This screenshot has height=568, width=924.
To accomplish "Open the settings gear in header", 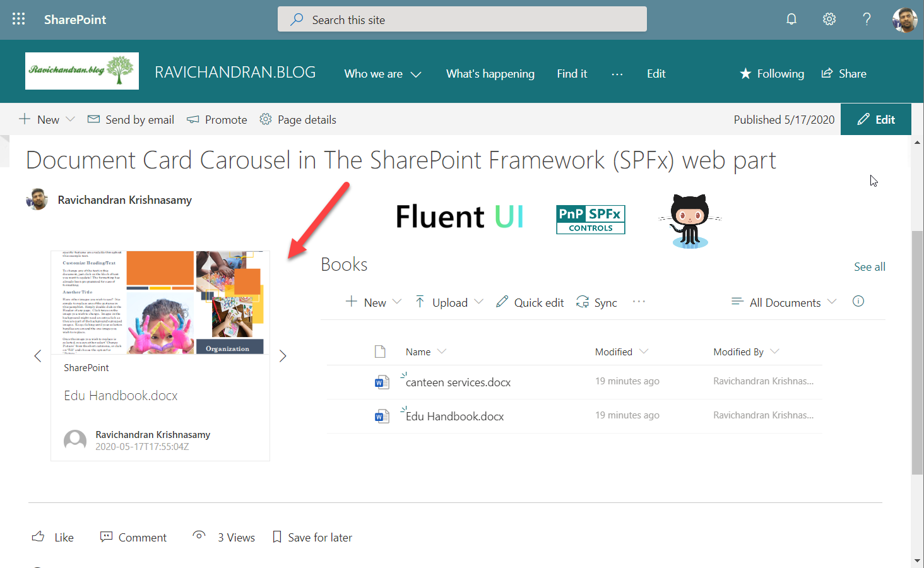I will [829, 19].
